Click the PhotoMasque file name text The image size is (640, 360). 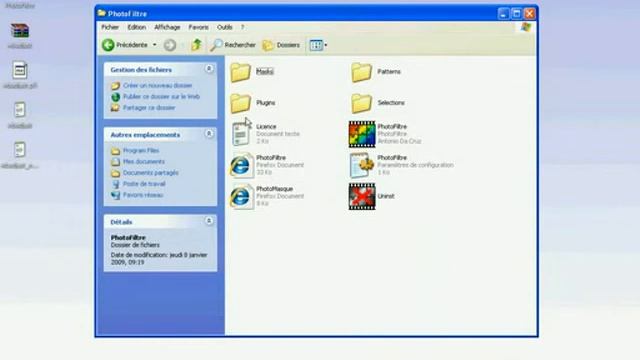tap(274, 189)
